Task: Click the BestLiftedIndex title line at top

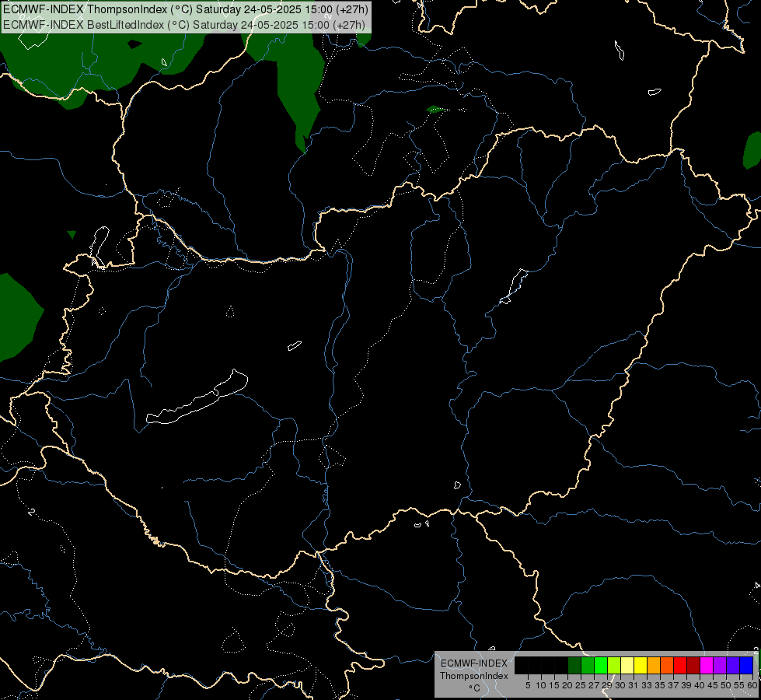Action: (183, 25)
